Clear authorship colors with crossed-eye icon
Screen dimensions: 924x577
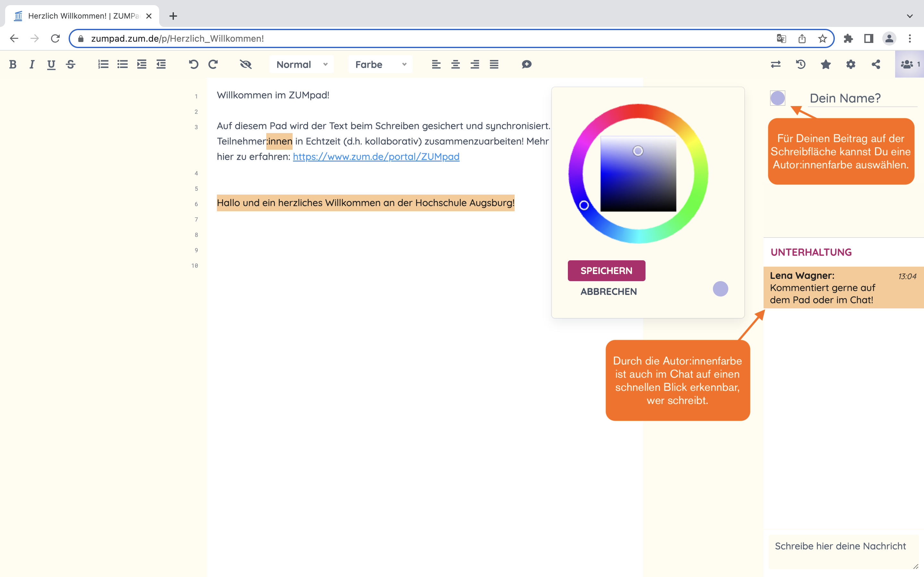(x=245, y=64)
